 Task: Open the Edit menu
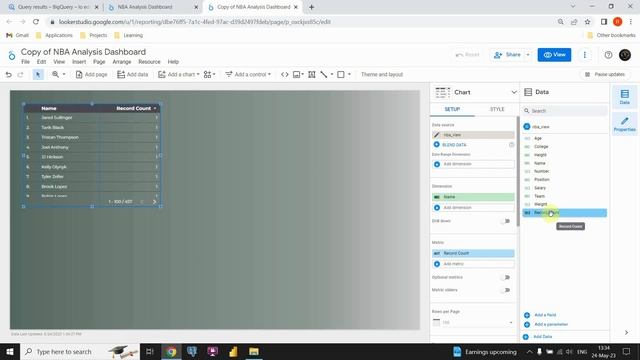coord(41,62)
